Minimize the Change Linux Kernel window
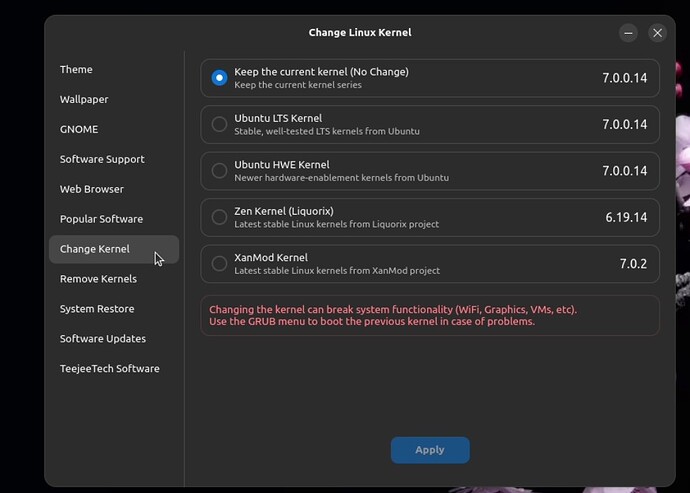 point(628,33)
